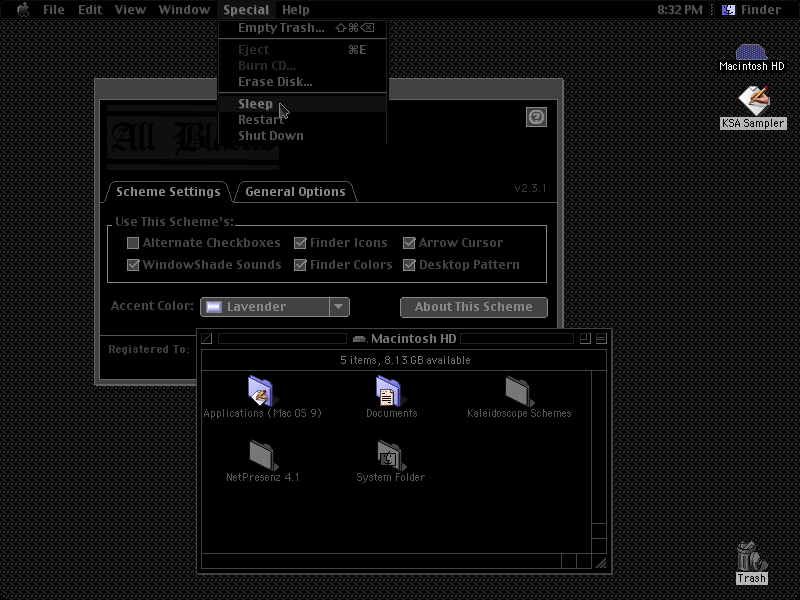
Task: Click the '5 items, 8.13 GB available' header
Action: [x=405, y=360]
